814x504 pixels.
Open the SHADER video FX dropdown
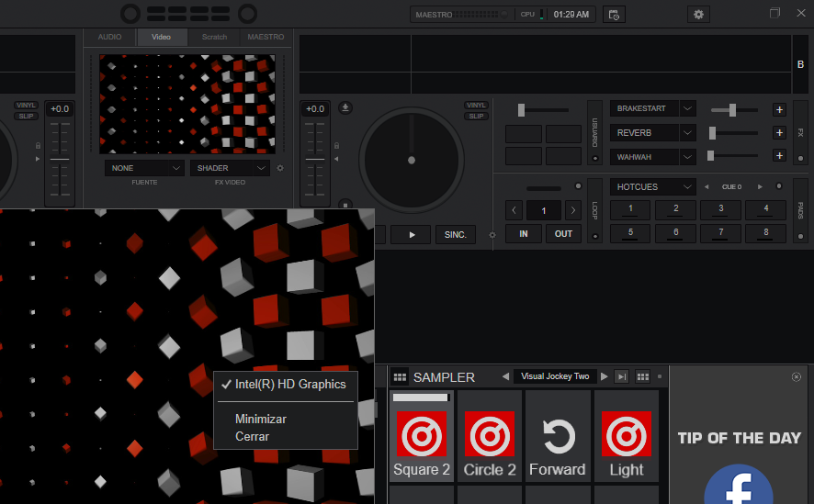(x=230, y=168)
